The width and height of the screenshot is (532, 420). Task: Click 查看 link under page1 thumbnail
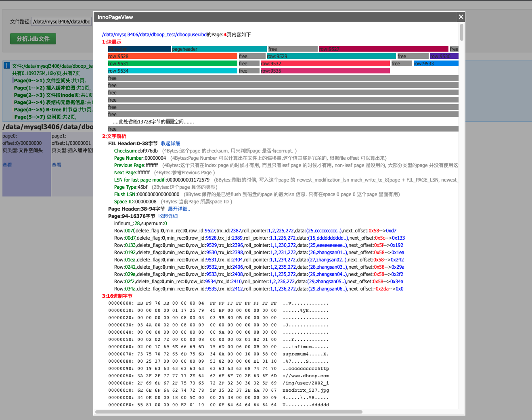click(x=56, y=165)
